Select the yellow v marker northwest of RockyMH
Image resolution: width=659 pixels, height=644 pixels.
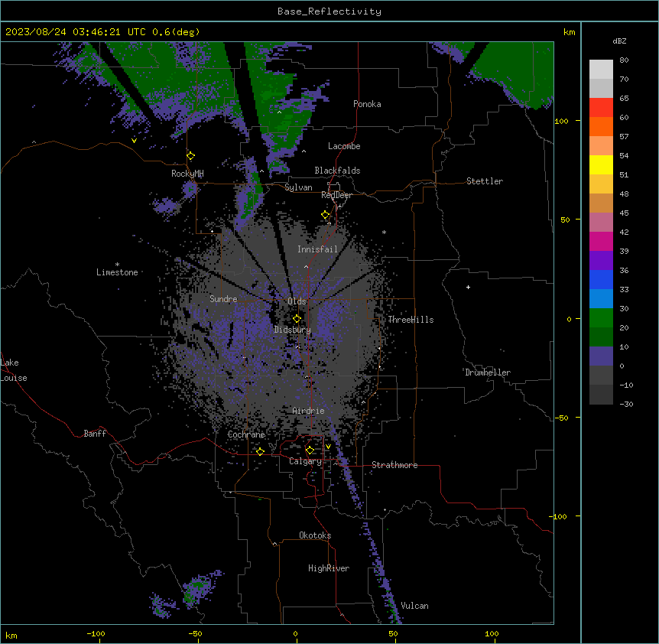[134, 141]
